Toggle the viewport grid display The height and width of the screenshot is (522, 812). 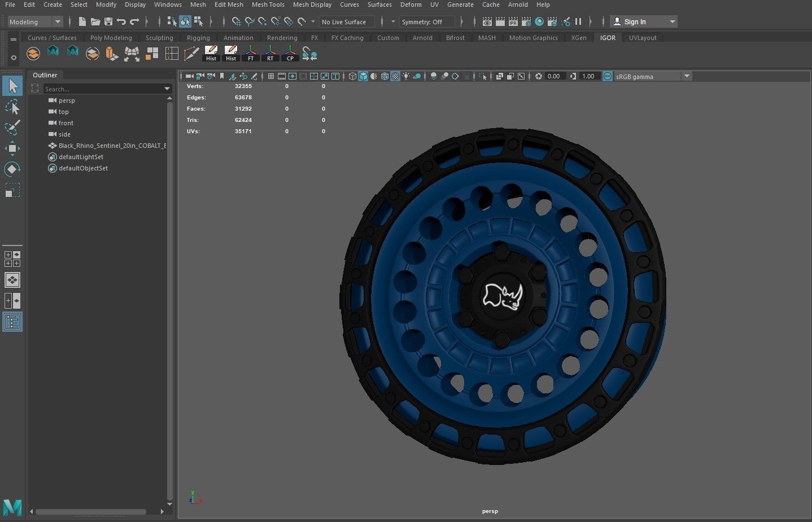pos(271,76)
